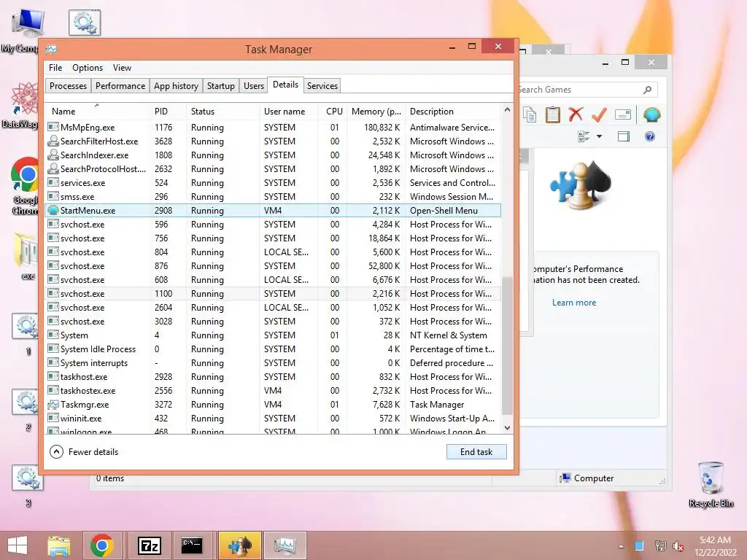Viewport: 747px width, 560px height.
Task: Select the System Idle Process row
Action: [x=273, y=349]
